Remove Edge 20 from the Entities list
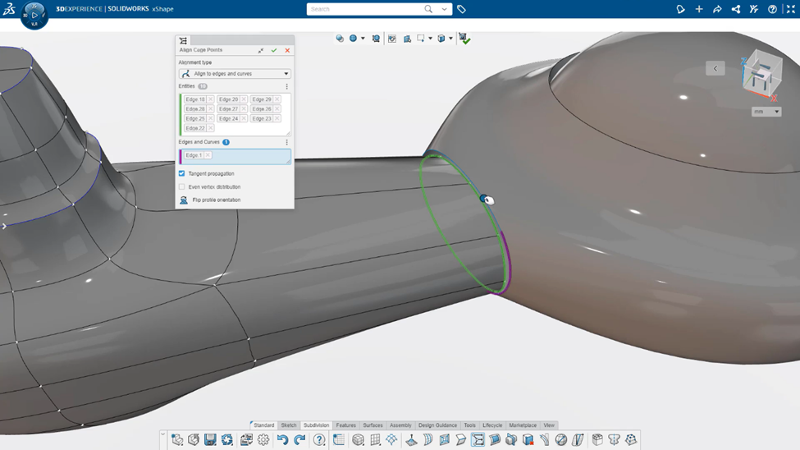 [243, 99]
